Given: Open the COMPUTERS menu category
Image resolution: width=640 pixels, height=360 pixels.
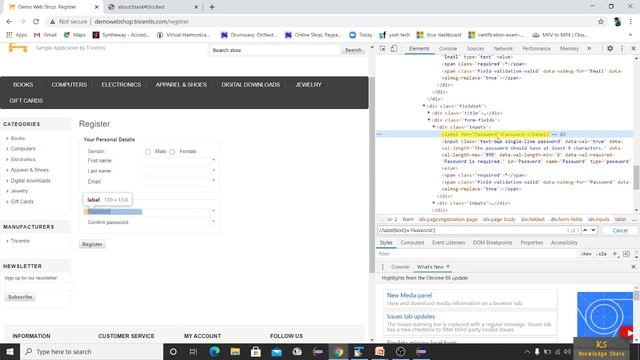Looking at the screenshot, I should [69, 84].
